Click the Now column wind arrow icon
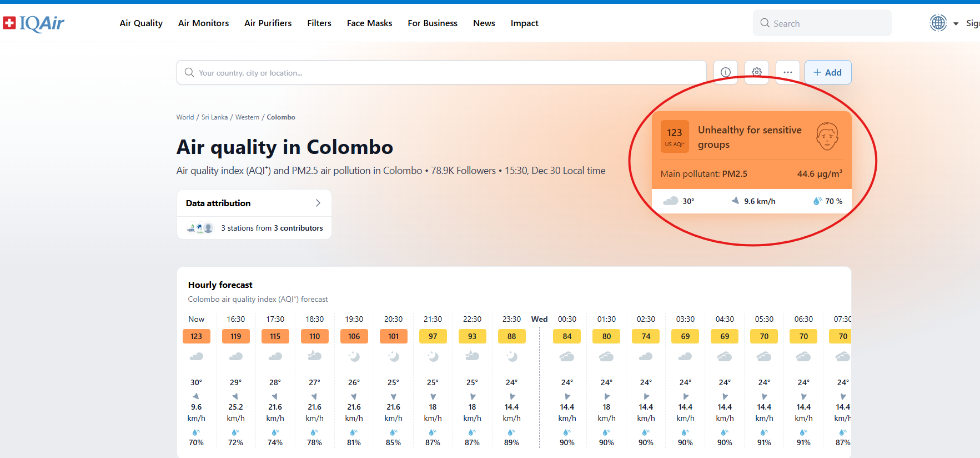The width and height of the screenshot is (980, 458). pyautogui.click(x=196, y=396)
